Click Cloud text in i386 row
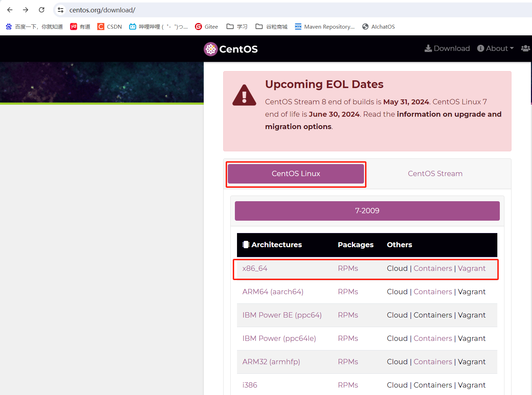This screenshot has height=395, width=532. pos(397,385)
